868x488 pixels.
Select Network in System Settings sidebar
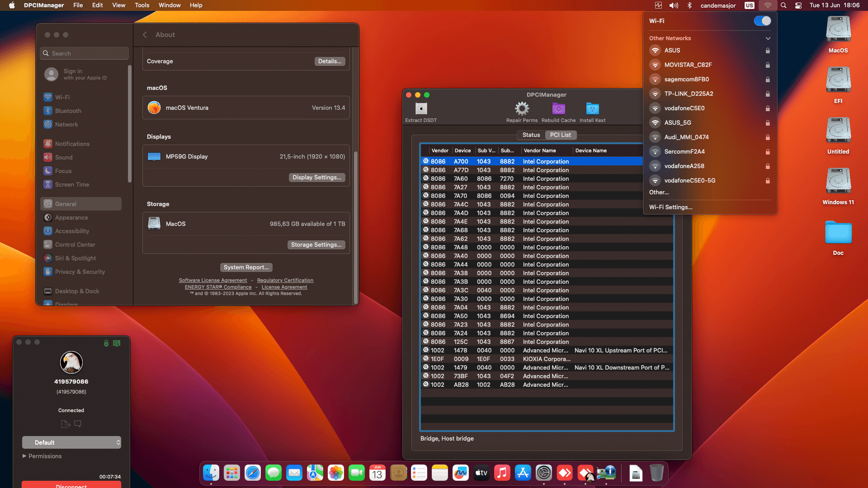click(66, 124)
